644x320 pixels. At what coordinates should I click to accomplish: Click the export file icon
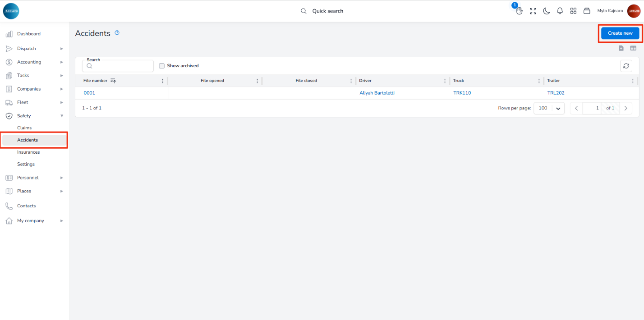point(621,48)
